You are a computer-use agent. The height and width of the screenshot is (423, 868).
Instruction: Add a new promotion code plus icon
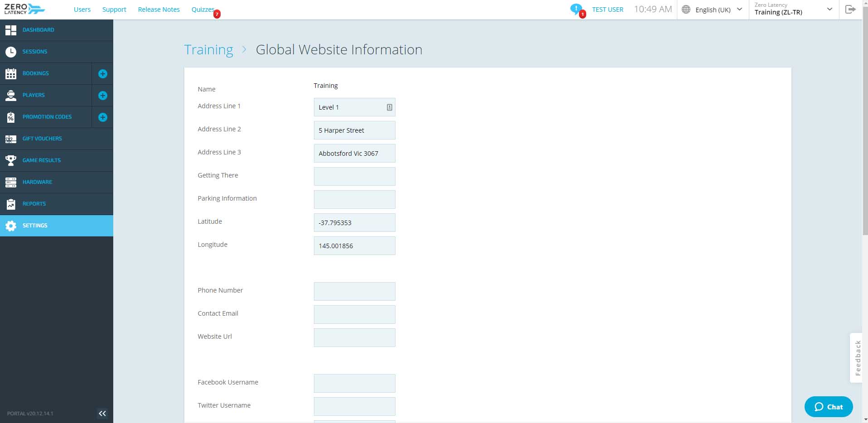point(103,117)
